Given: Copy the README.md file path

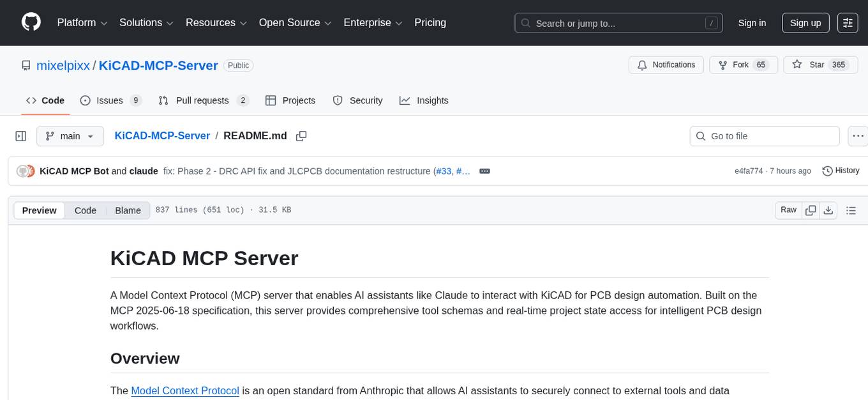Looking at the screenshot, I should point(301,135).
